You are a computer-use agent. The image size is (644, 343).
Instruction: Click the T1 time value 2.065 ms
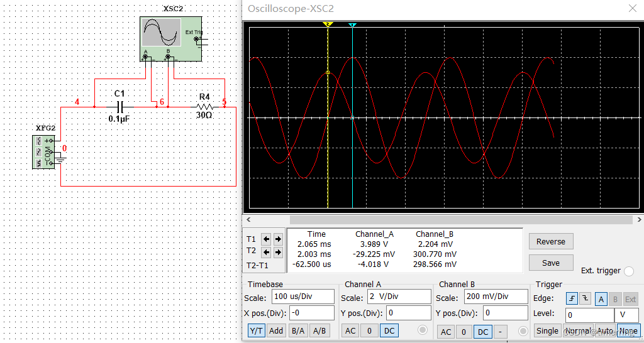click(x=314, y=244)
